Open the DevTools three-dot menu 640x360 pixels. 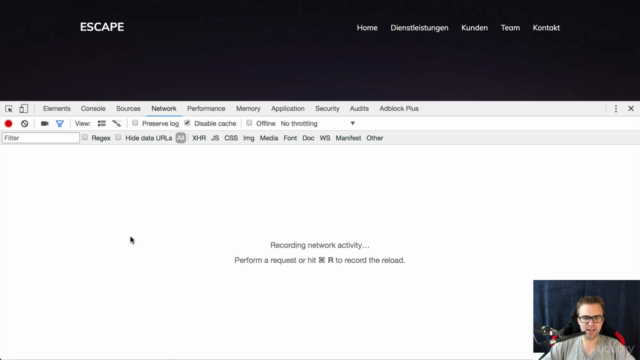pyautogui.click(x=616, y=109)
